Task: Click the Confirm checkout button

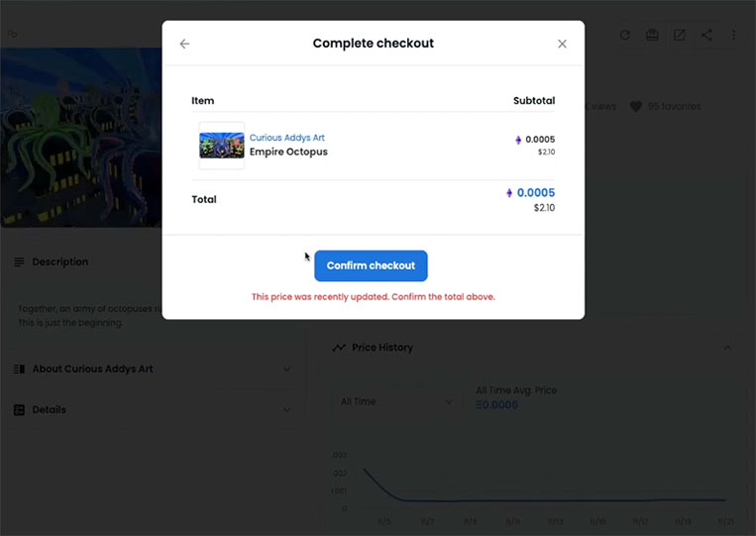Action: [371, 266]
